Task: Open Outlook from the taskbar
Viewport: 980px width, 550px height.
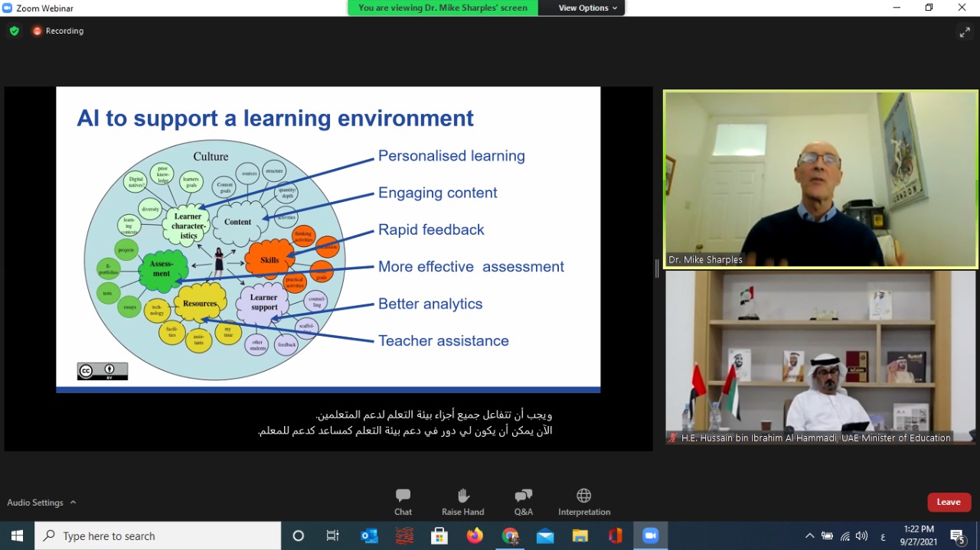Action: coord(369,535)
